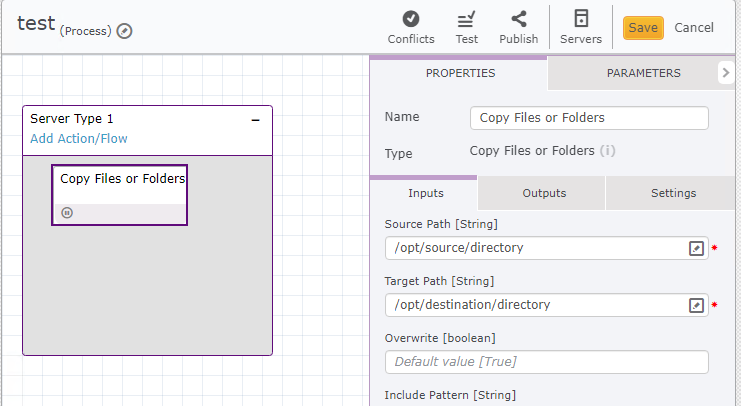Switch to the Outputs tab
The width and height of the screenshot is (741, 406).
point(544,193)
